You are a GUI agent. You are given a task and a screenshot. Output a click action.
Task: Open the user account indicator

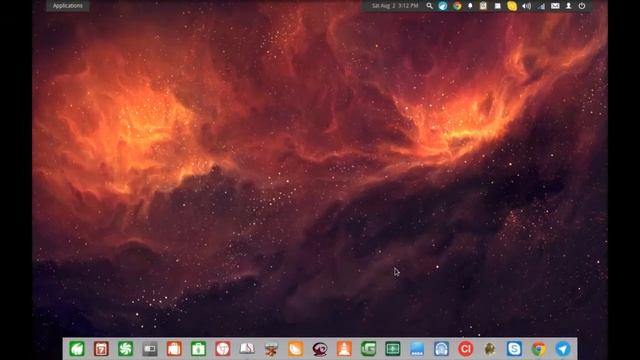click(568, 6)
